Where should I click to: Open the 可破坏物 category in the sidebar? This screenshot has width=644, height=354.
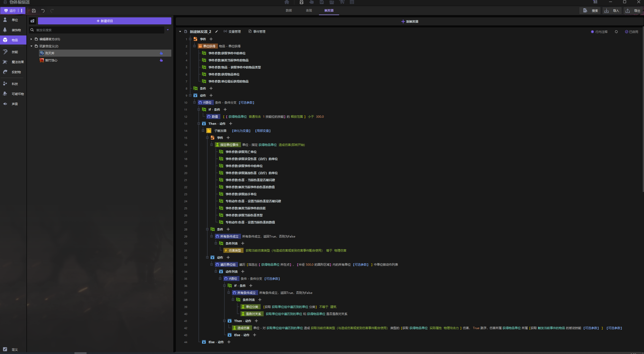[13, 94]
